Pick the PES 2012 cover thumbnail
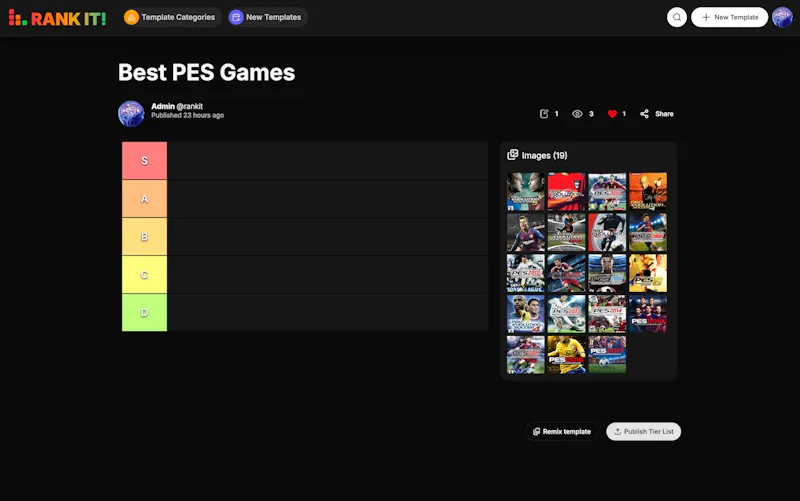Screen dimensions: 800x501 tap(526, 273)
